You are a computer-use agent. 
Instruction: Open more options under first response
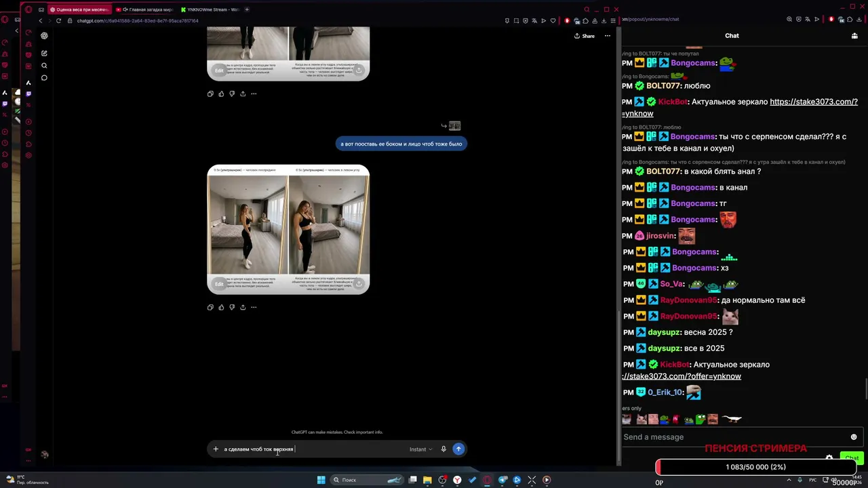pos(254,94)
